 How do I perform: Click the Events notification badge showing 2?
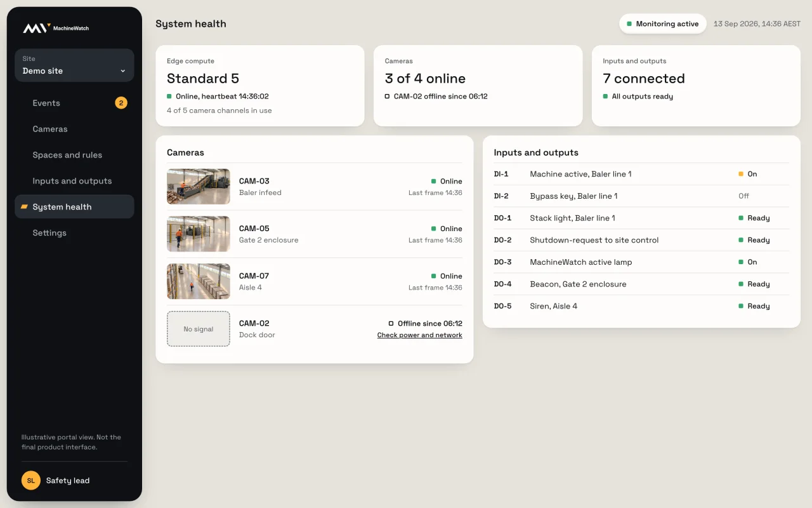121,103
